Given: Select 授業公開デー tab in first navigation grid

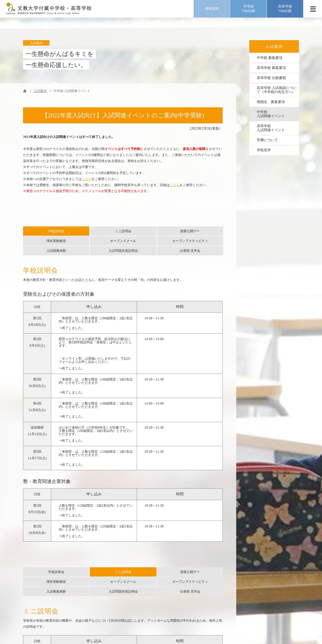Looking at the screenshot, I should click(x=190, y=231).
